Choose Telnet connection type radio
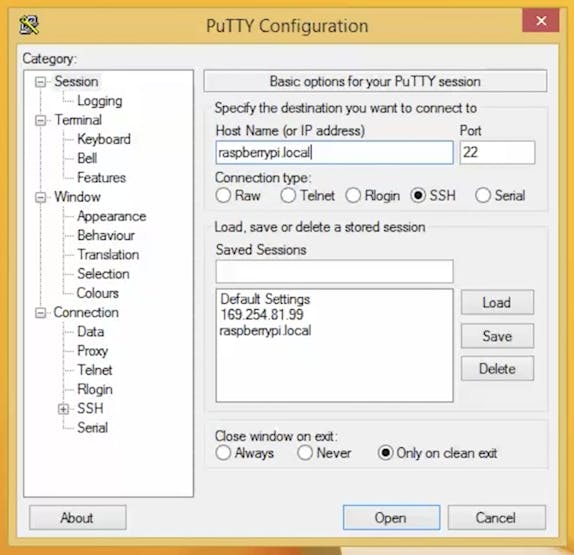Viewport: 574px width, 555px height. pos(288,195)
